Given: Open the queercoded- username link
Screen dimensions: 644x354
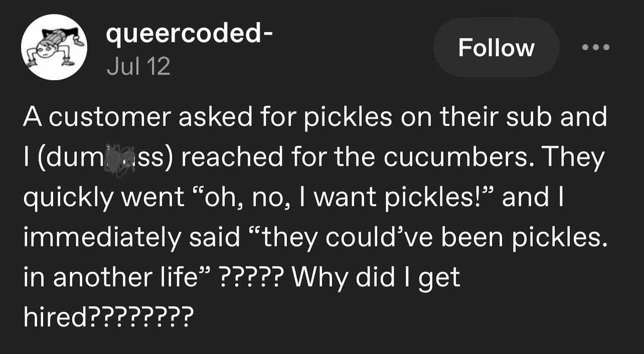Looking at the screenshot, I should [190, 35].
